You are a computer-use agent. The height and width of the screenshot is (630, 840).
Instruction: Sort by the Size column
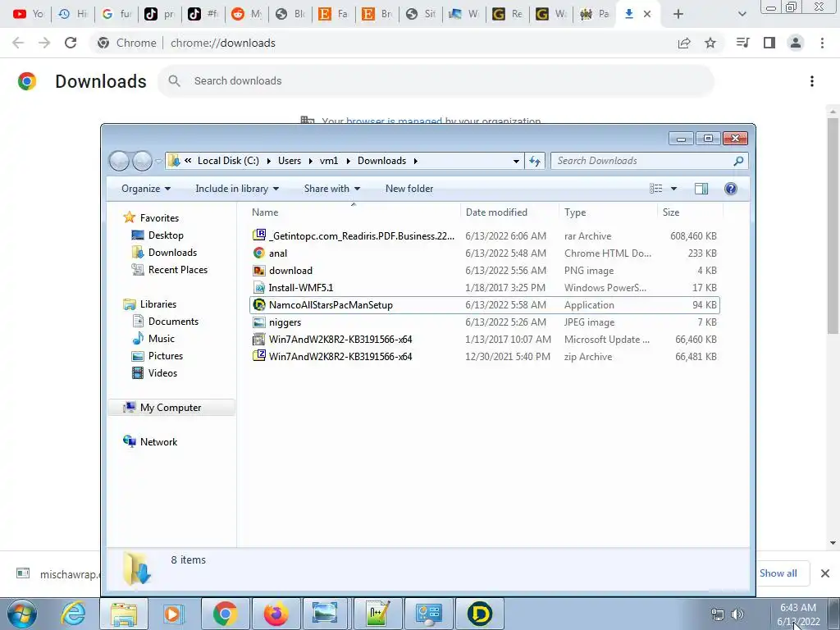tap(690, 212)
